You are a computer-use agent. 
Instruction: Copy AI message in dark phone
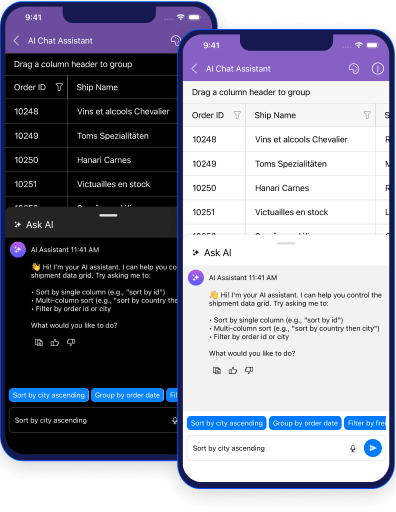39,342
